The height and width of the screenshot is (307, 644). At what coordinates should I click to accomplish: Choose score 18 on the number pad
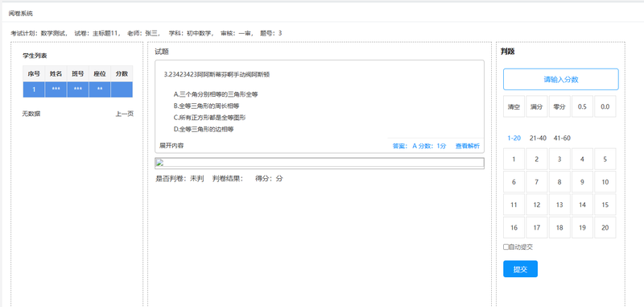coord(559,227)
